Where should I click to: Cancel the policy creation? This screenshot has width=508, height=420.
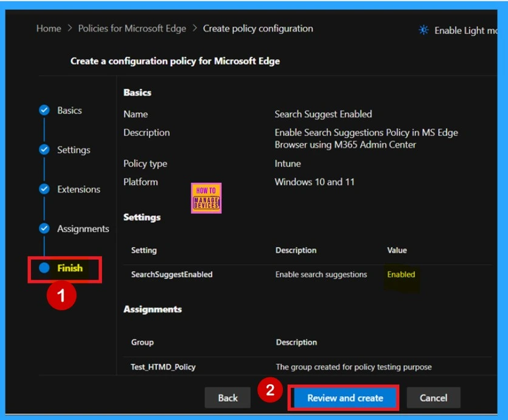[433, 398]
